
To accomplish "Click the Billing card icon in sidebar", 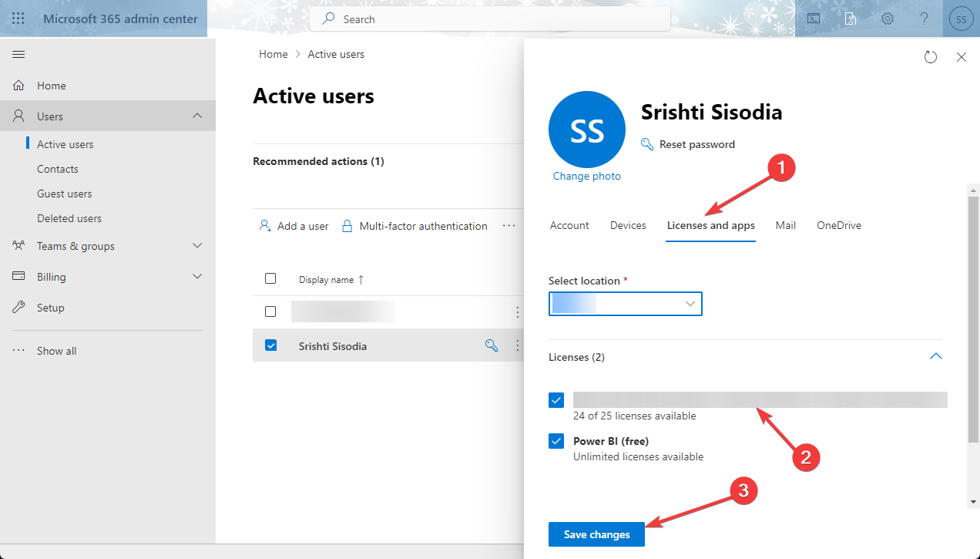I will click(19, 277).
